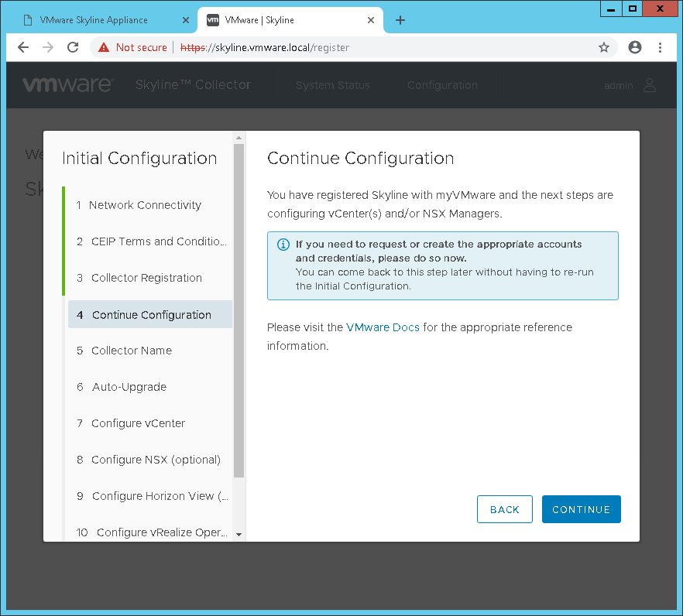This screenshot has height=616, width=683.
Task: Select step 5 Collector Name
Action: tap(149, 351)
